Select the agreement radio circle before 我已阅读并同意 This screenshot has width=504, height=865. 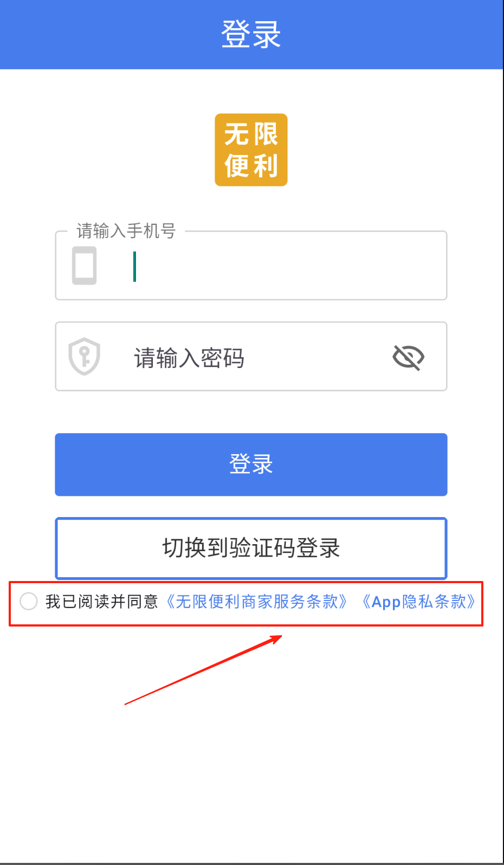28,601
